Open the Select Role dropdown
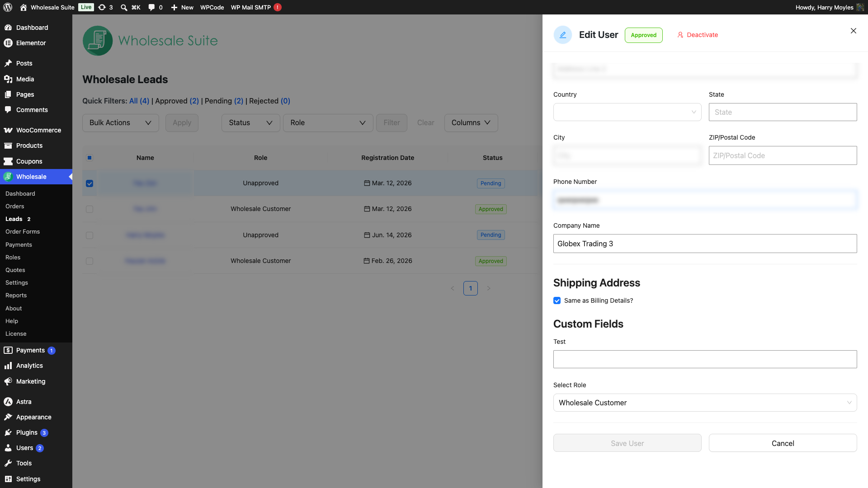This screenshot has height=488, width=868. click(705, 403)
